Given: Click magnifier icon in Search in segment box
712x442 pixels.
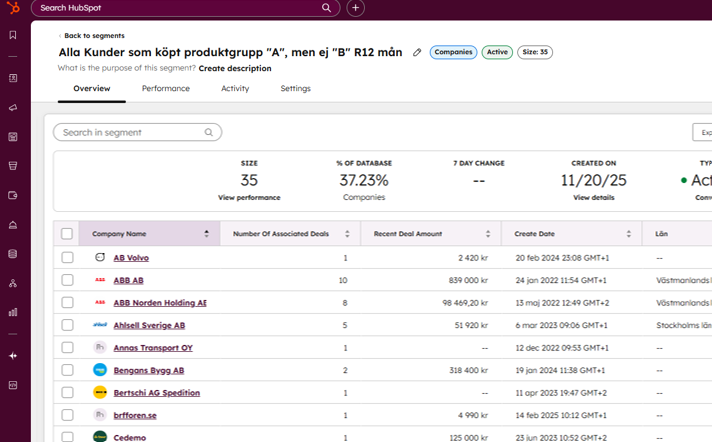Looking at the screenshot, I should click(x=208, y=132).
